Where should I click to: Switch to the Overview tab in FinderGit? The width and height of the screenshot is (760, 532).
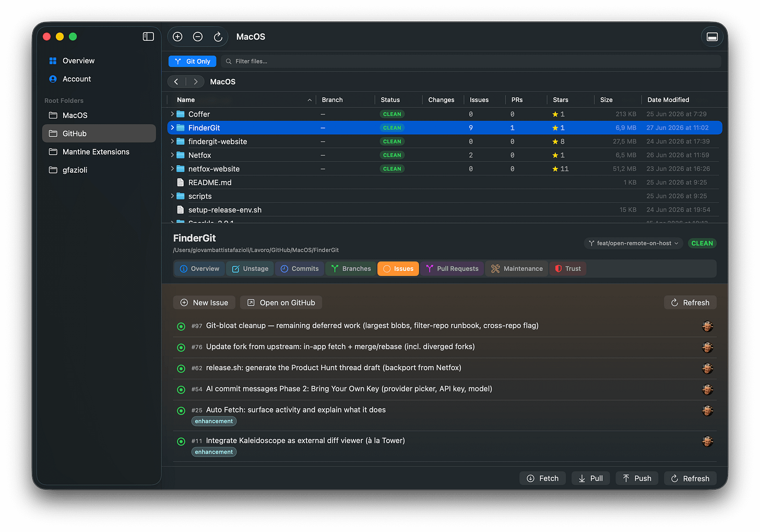click(x=199, y=268)
